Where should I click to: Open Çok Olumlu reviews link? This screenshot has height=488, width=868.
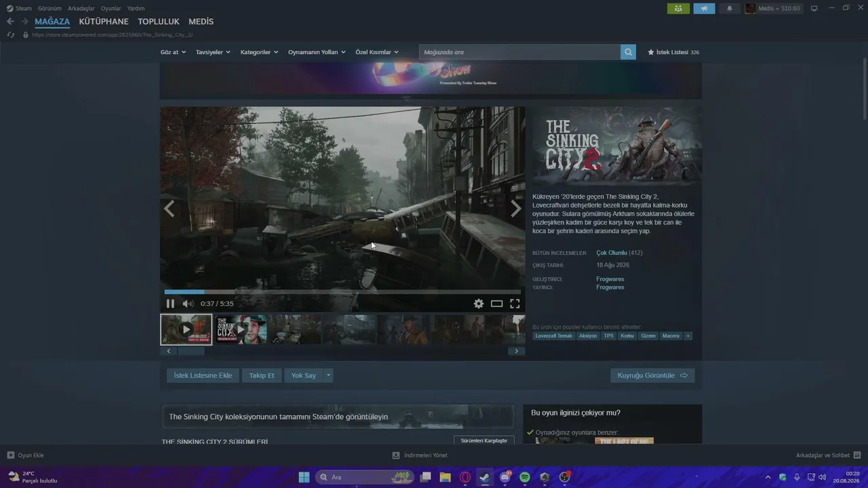[x=612, y=253]
